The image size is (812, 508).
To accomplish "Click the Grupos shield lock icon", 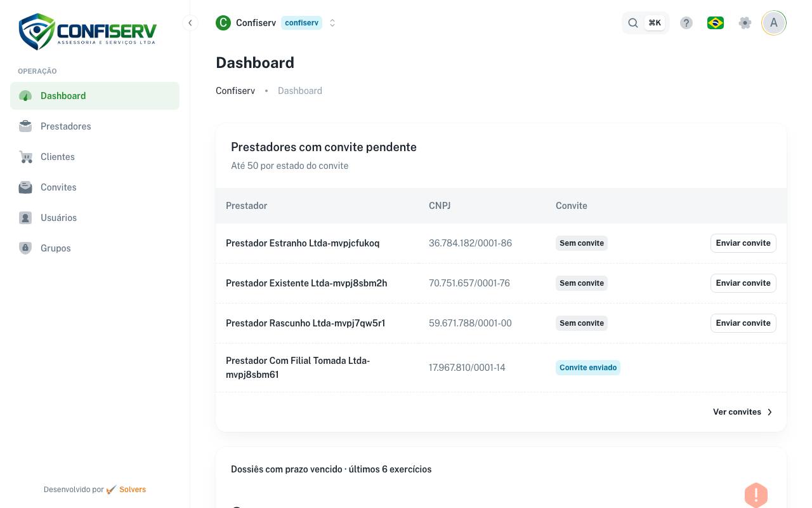I will [x=25, y=248].
